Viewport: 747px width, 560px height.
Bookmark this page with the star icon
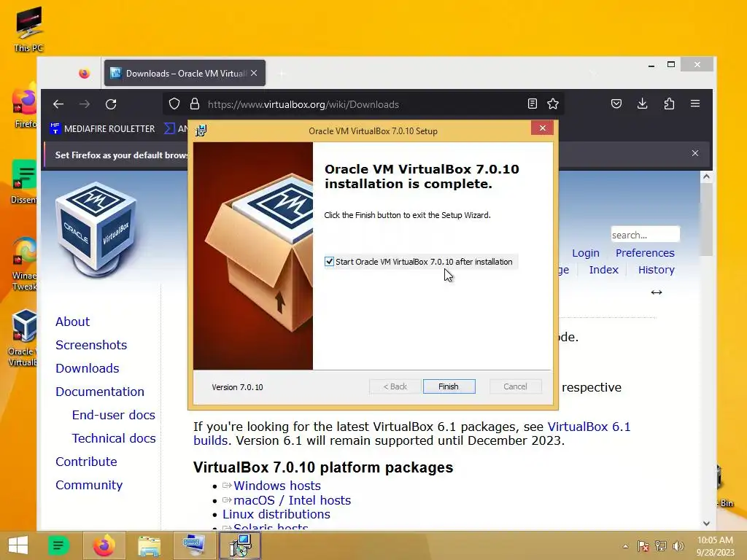coord(553,104)
